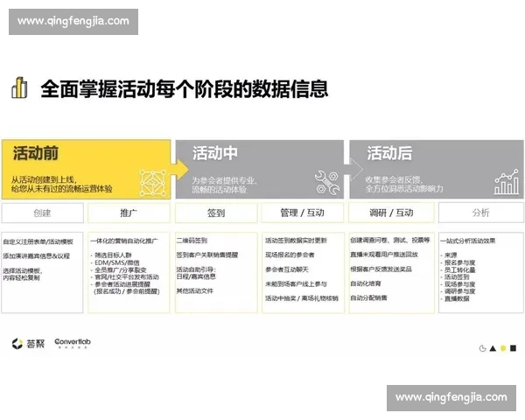Image resolution: width=525 pixels, height=420 pixels.
Task: Click 活动自助引导 日程/嘉宾信息 text
Action: click(x=196, y=273)
